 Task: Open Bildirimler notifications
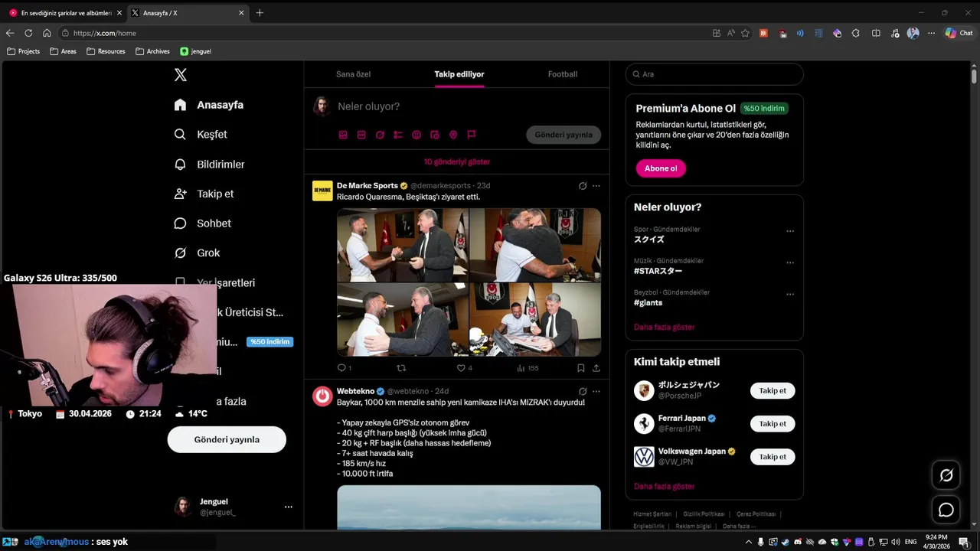coord(209,165)
